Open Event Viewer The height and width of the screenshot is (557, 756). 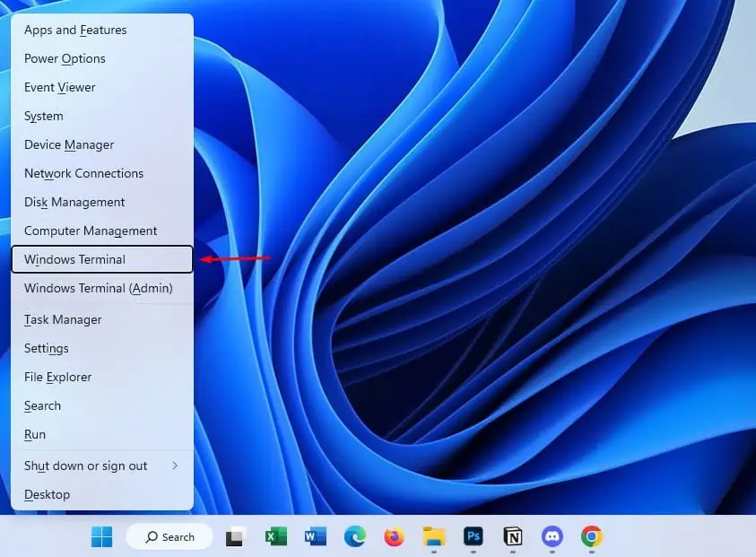(x=59, y=87)
